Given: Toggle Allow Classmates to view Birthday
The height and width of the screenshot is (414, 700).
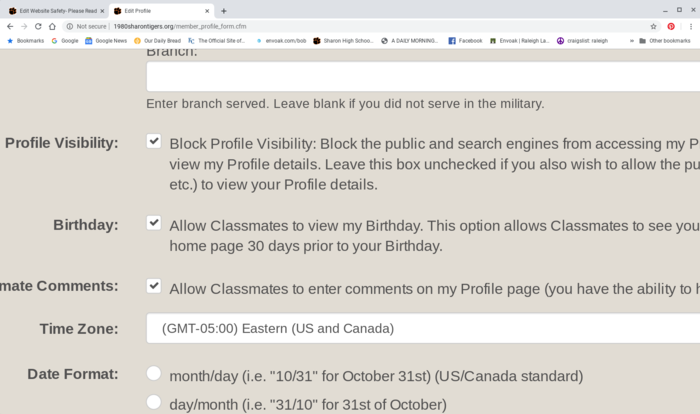Looking at the screenshot, I should (x=154, y=222).
